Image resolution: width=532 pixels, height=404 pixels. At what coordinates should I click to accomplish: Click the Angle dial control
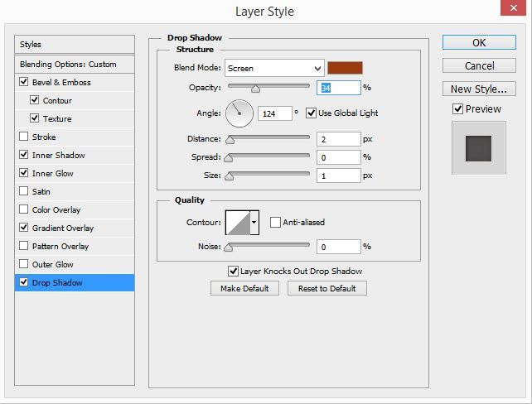coord(239,113)
